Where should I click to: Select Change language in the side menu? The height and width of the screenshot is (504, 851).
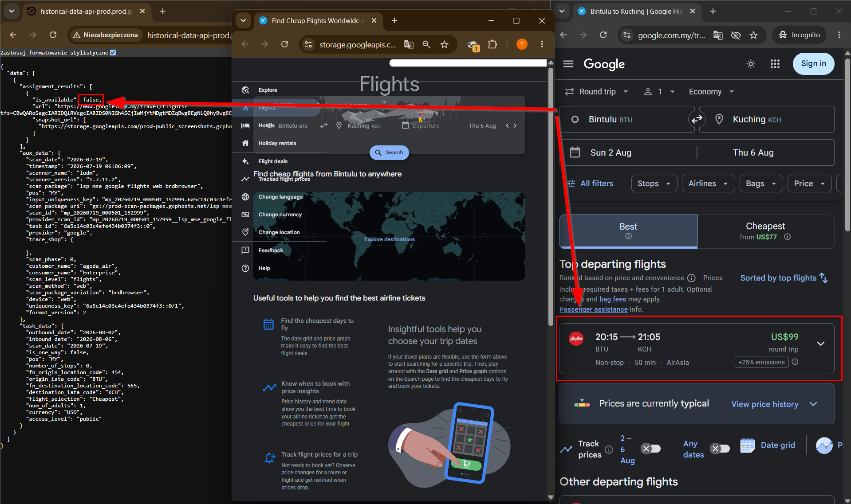pos(280,197)
